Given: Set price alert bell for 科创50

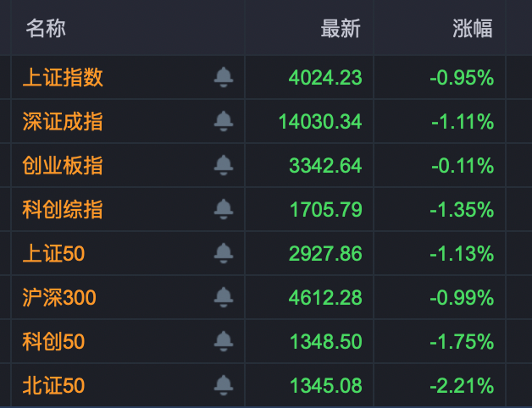Looking at the screenshot, I should (x=224, y=342).
